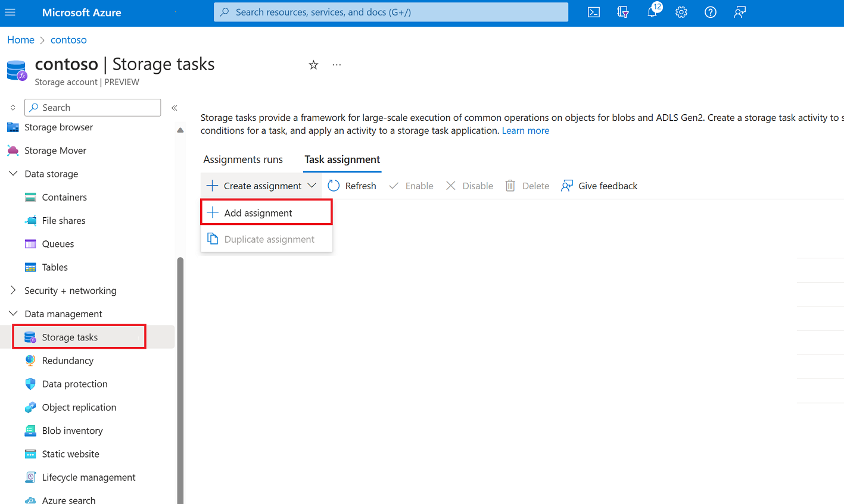Screen dimensions: 844x504
Task: Star Storage tasks page as favorite
Action: 313,64
